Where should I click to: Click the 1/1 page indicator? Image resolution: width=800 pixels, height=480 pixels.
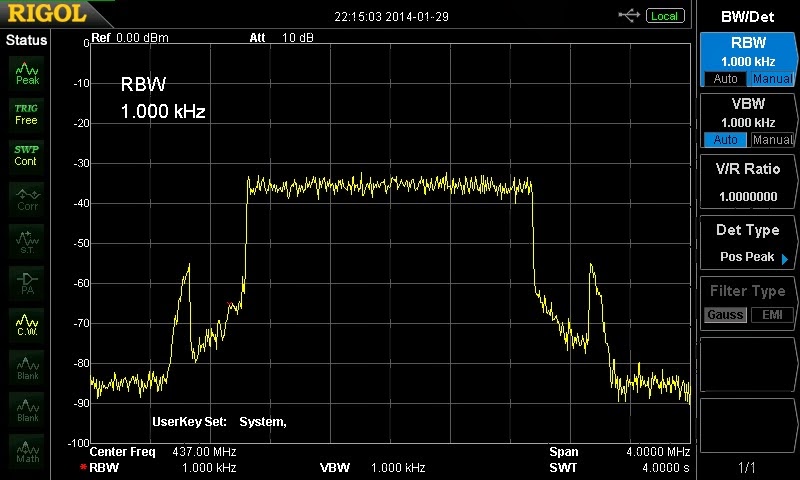point(747,467)
